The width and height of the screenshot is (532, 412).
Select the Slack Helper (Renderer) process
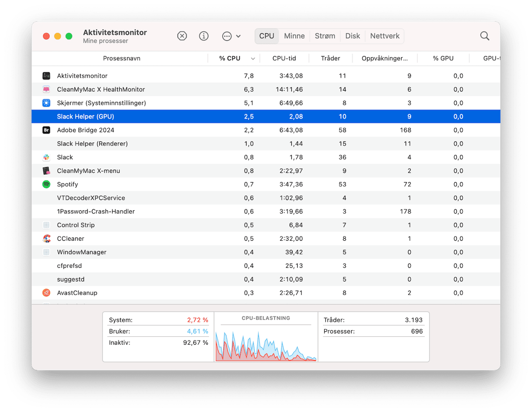pyautogui.click(x=266, y=144)
